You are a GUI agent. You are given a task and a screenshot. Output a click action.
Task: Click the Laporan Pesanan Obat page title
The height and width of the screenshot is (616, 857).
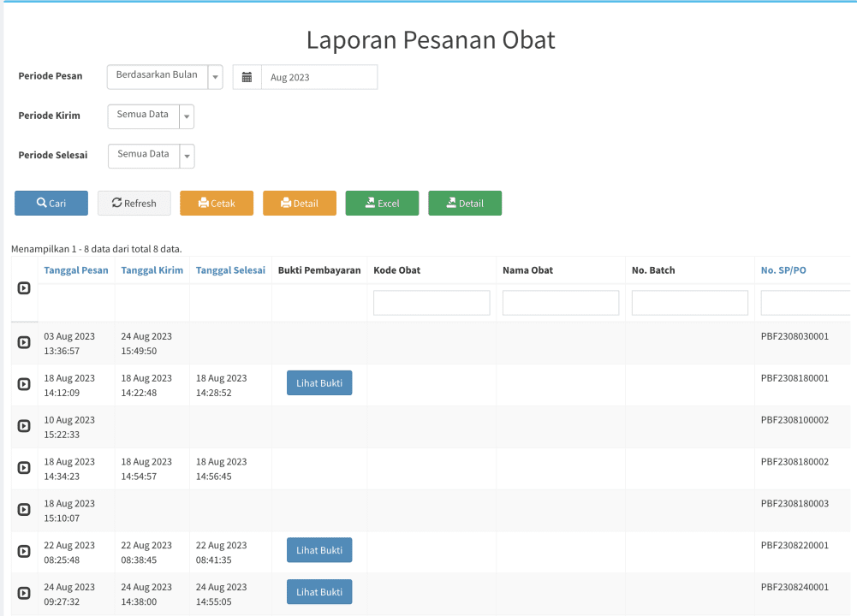click(x=431, y=40)
